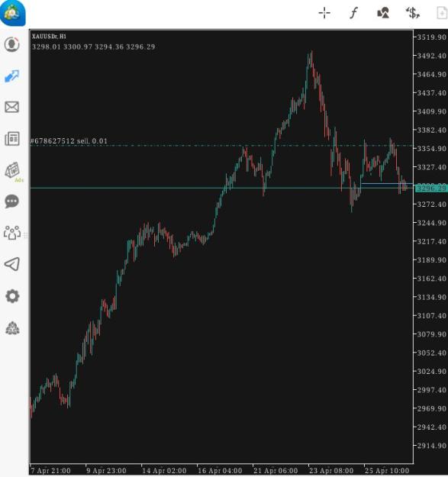Click the paper plane Telegram icon
Viewport: 448px width, 477px height.
click(x=12, y=264)
